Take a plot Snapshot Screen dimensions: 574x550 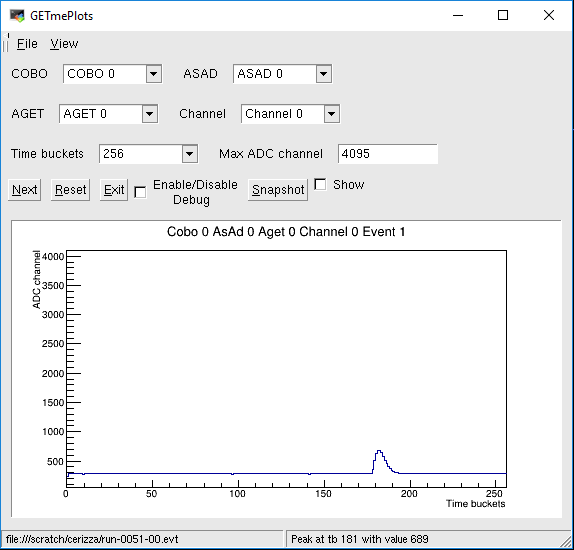[x=278, y=190]
